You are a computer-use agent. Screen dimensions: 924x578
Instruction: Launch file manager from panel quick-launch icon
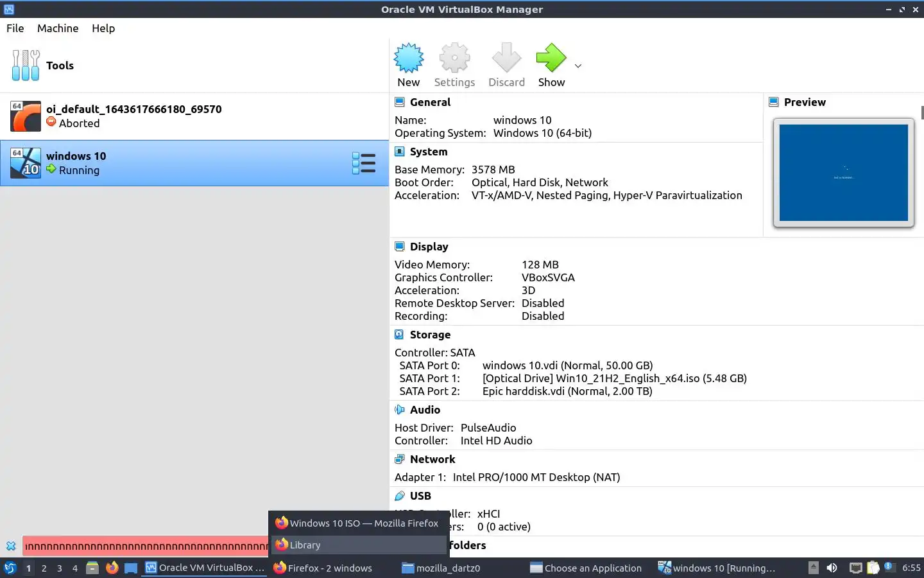[92, 568]
